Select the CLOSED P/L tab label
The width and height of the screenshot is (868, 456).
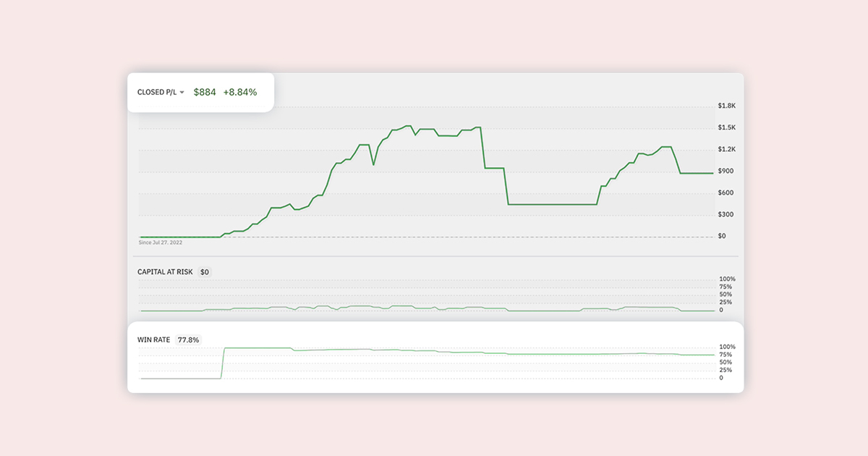click(156, 92)
